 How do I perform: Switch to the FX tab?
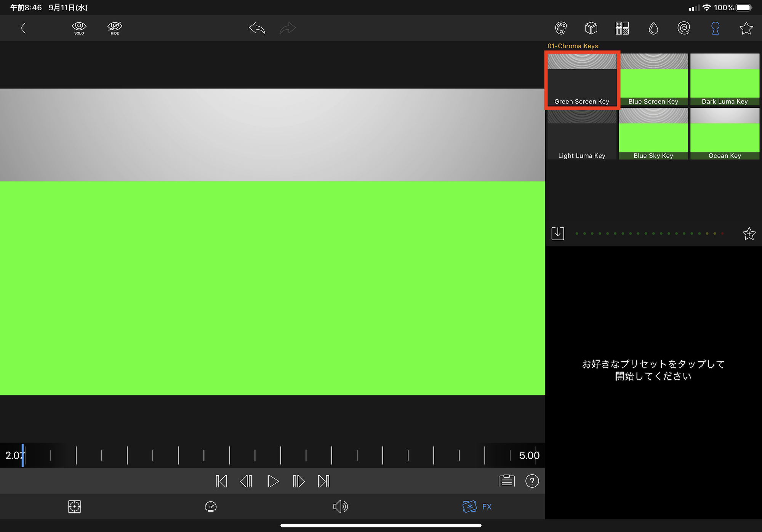click(x=477, y=506)
